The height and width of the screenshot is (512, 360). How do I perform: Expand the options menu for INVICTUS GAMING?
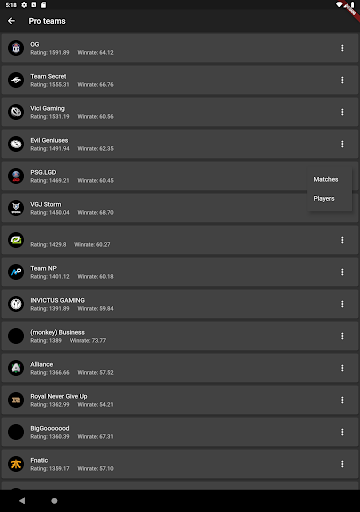point(342,304)
